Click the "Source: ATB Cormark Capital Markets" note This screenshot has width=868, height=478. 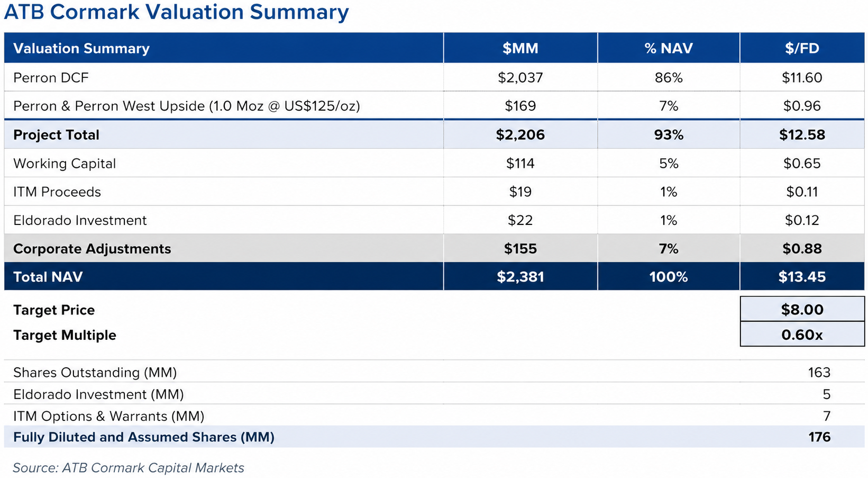pyautogui.click(x=129, y=468)
